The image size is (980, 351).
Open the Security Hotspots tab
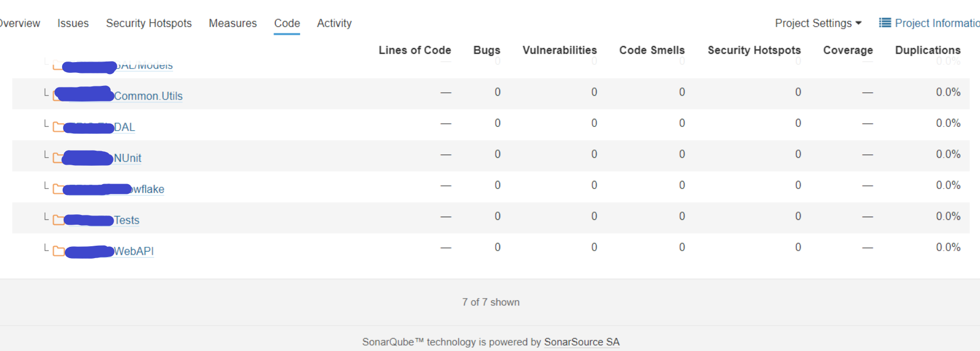click(x=149, y=23)
